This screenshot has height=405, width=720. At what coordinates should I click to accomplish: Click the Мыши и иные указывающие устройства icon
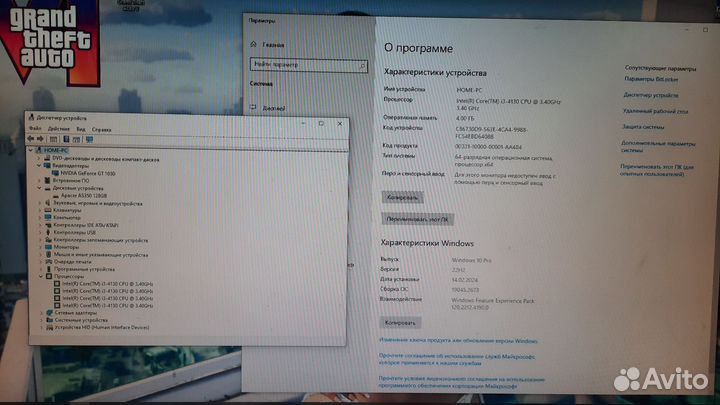coord(49,254)
